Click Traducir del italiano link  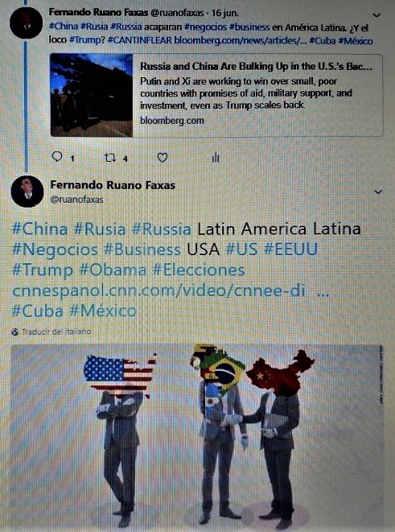coord(56,332)
